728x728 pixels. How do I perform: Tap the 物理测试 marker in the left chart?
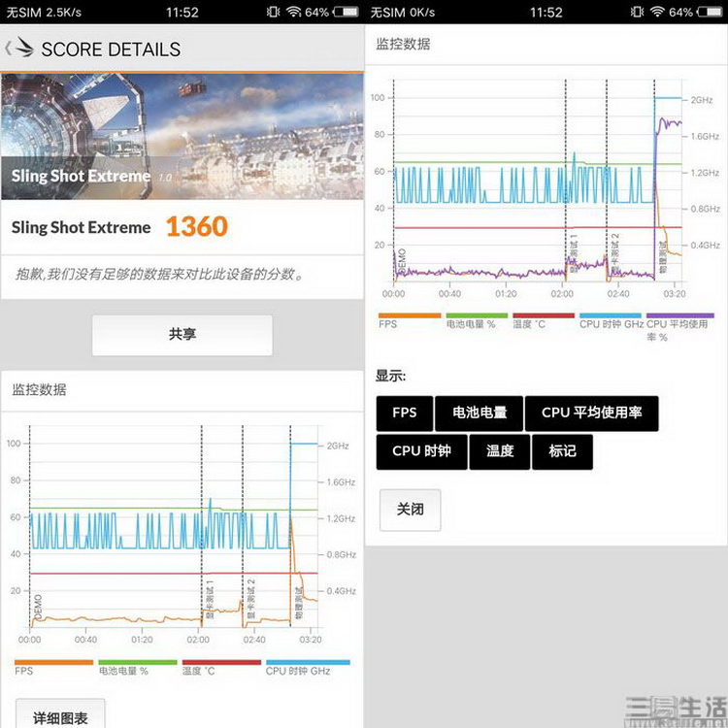299,603
